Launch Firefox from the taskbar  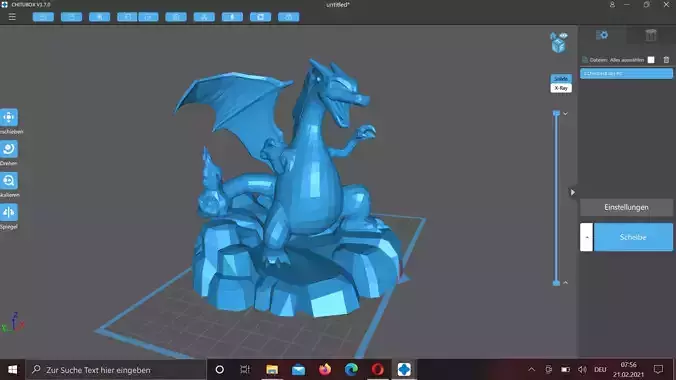(x=325, y=370)
